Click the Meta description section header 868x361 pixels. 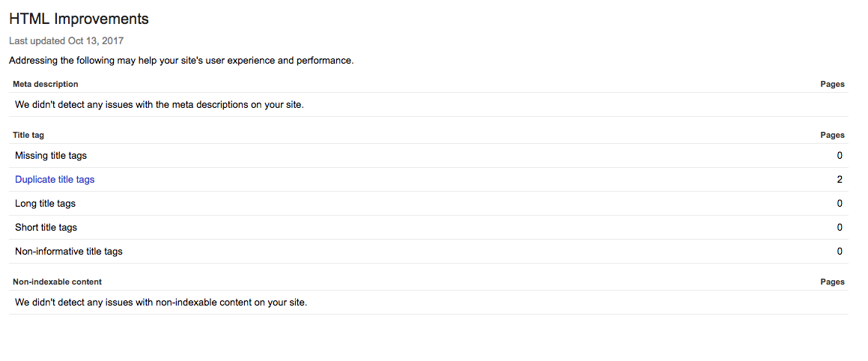[46, 84]
